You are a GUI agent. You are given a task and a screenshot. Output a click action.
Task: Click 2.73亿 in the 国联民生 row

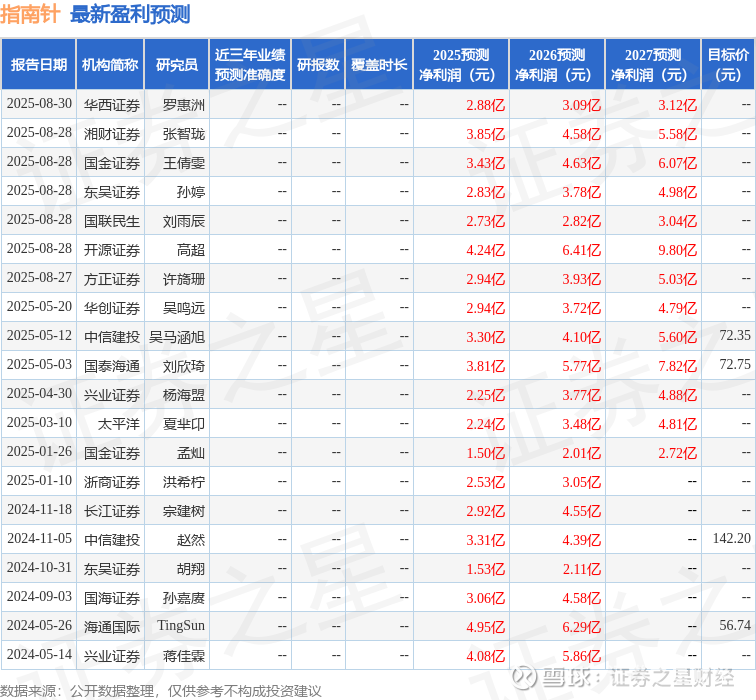486,221
